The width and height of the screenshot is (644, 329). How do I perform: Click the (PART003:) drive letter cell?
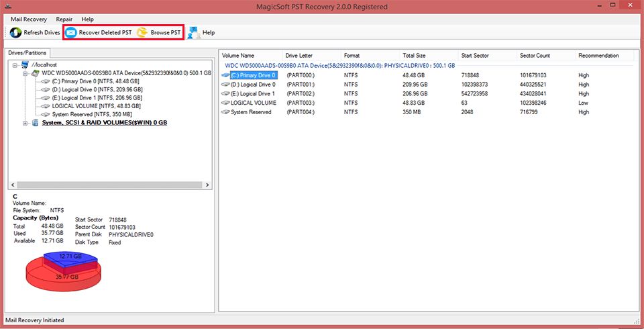(x=301, y=103)
